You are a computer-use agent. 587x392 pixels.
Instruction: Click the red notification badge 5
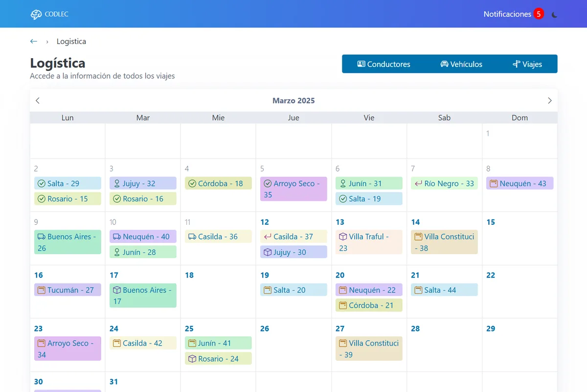point(539,14)
